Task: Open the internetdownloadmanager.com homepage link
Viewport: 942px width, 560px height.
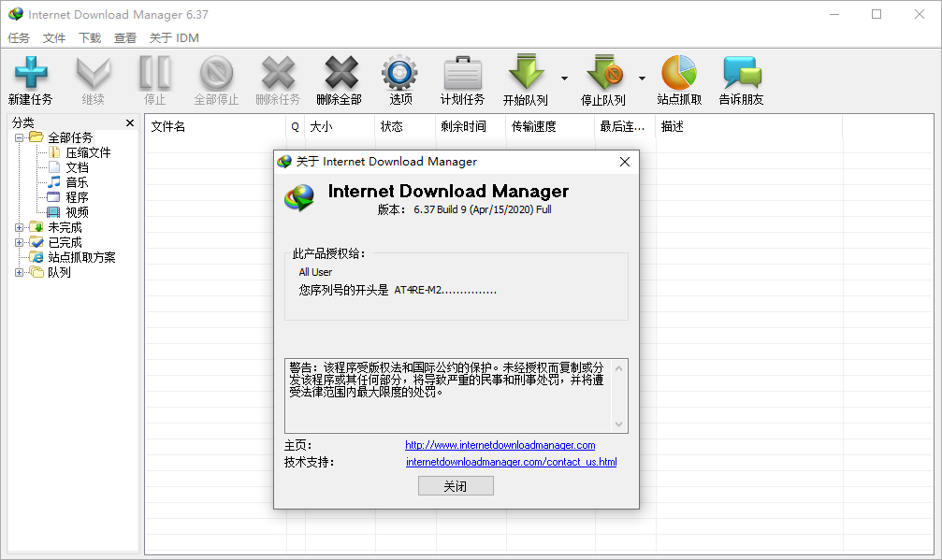Action: pyautogui.click(x=499, y=445)
